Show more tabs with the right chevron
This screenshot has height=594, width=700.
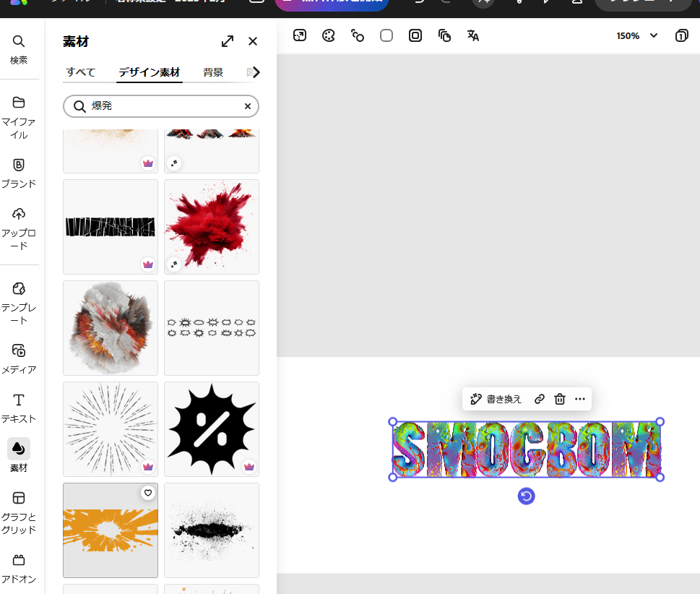coord(256,72)
